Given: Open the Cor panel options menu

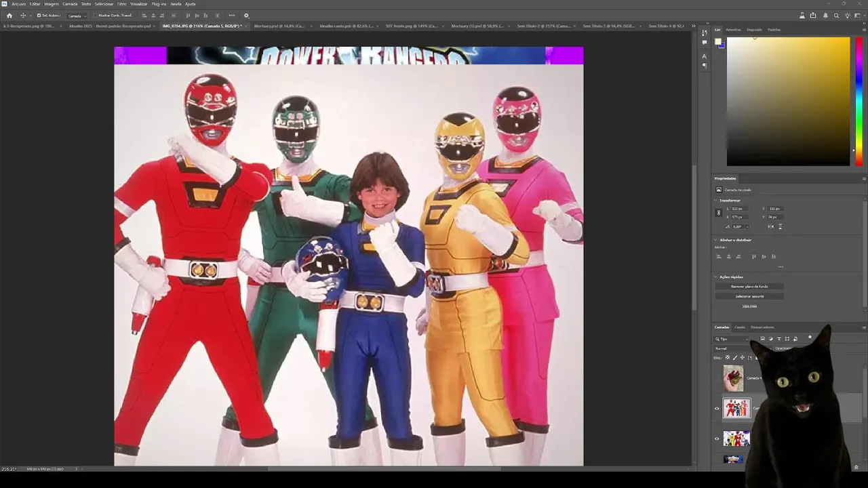Looking at the screenshot, I should click(864, 30).
